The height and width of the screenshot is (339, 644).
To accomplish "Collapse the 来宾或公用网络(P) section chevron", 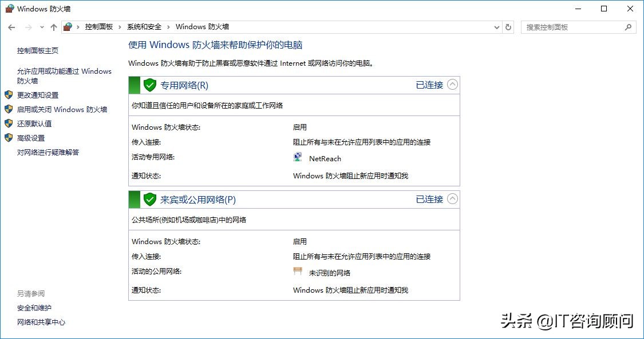I will coord(453,199).
